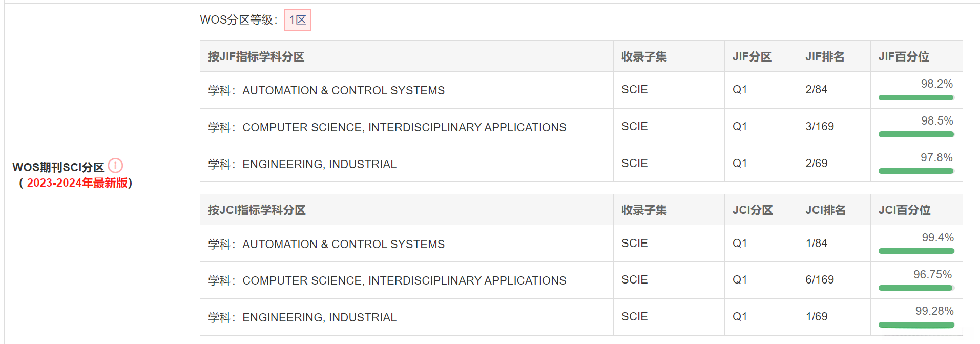The width and height of the screenshot is (980, 344).
Task: Click the 6/169 JCI rank cell
Action: click(820, 280)
